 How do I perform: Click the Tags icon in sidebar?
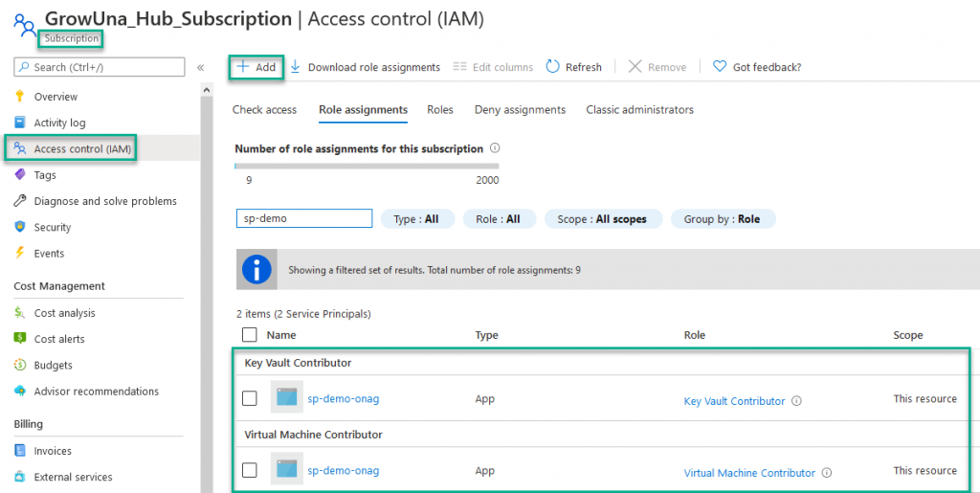pos(20,175)
